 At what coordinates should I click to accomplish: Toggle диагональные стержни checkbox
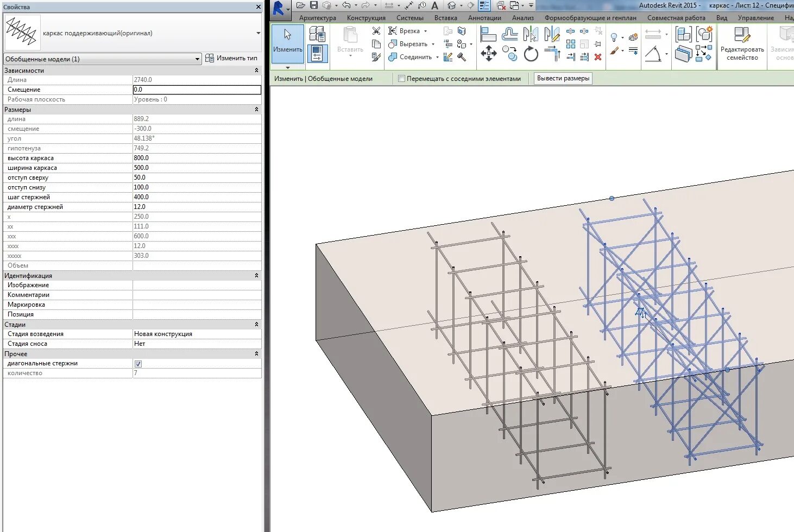coord(137,363)
